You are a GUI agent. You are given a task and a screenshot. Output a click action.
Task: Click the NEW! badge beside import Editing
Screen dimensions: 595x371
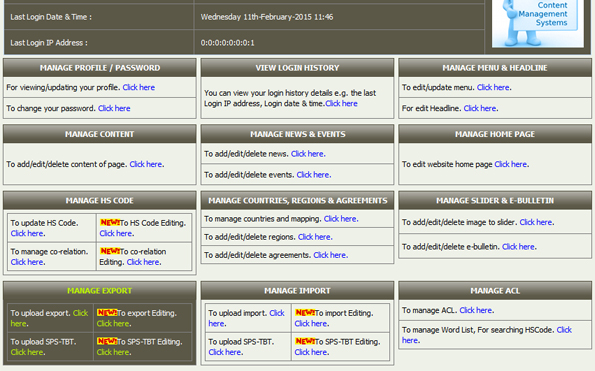pos(305,313)
